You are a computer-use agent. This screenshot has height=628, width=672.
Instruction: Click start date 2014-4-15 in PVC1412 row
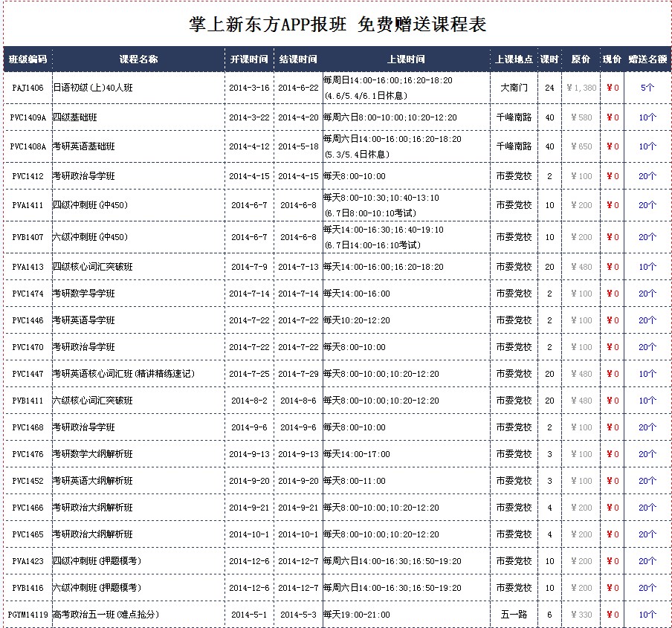pos(249,176)
